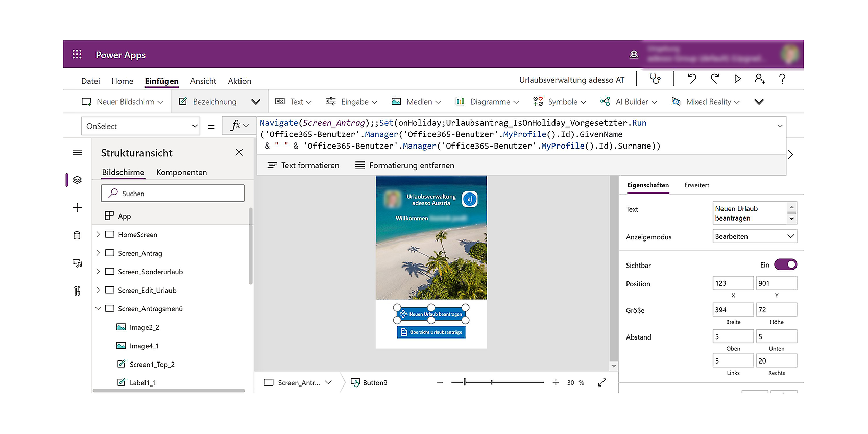Toggle the hamburger menu in left rail
The height and width of the screenshot is (434, 868).
[x=77, y=153]
